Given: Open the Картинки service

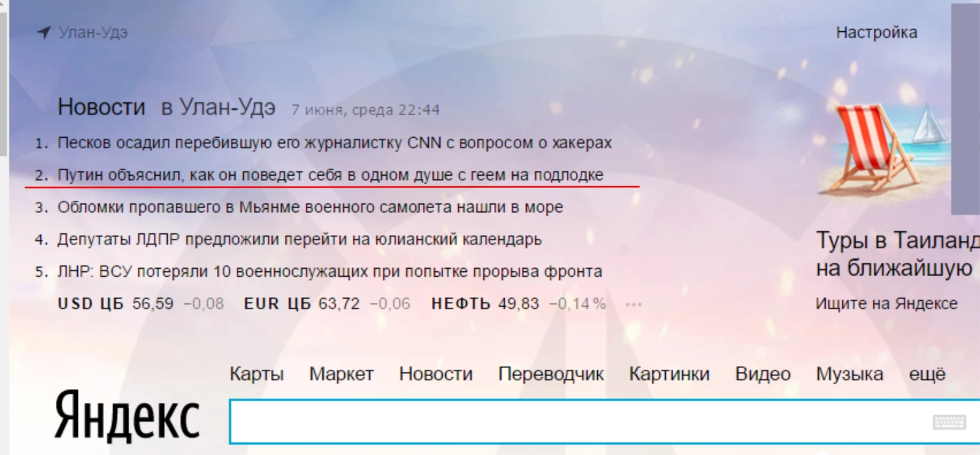Looking at the screenshot, I should 669,374.
